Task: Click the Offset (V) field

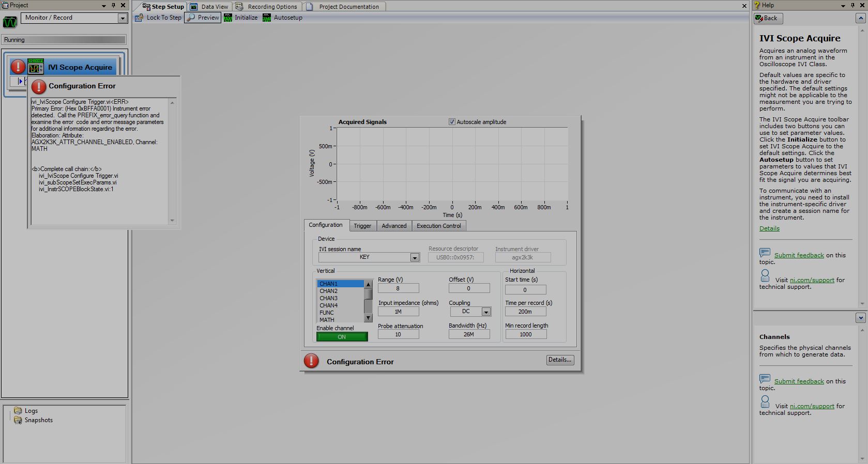Action: pos(469,288)
